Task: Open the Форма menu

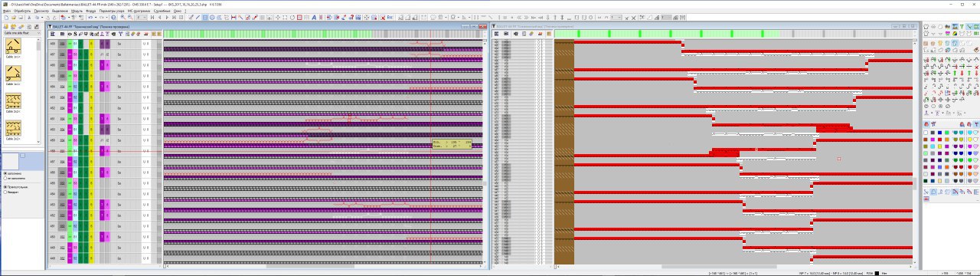Action: [x=90, y=11]
